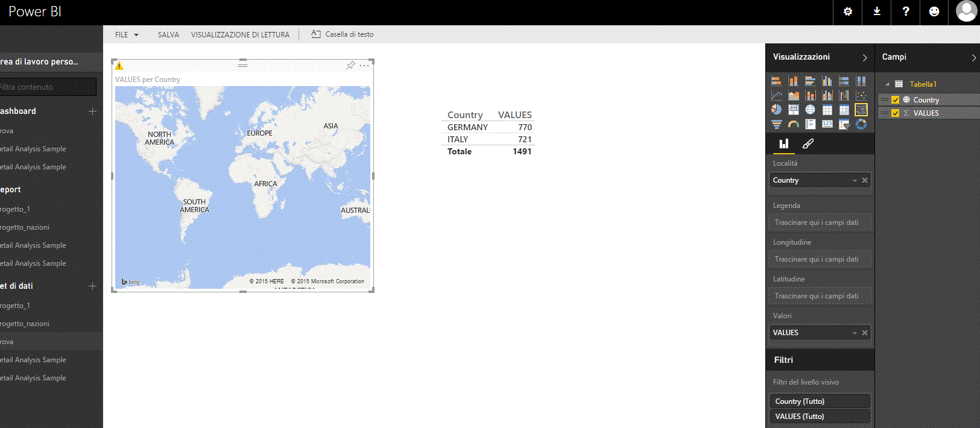Screen dimensions: 980x428
Task: Select the world map visual
Action: pyautogui.click(x=242, y=187)
